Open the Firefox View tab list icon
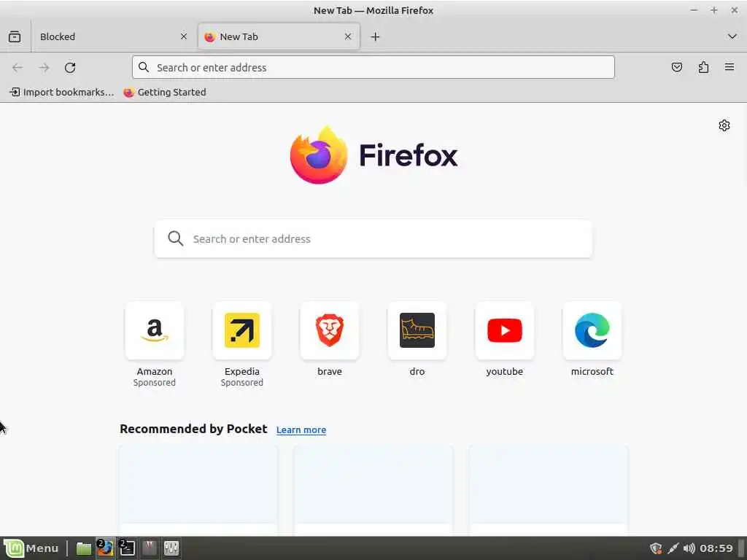This screenshot has width=747, height=560. click(15, 36)
